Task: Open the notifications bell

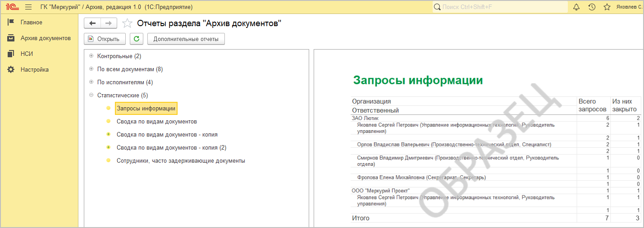Action: click(x=576, y=7)
